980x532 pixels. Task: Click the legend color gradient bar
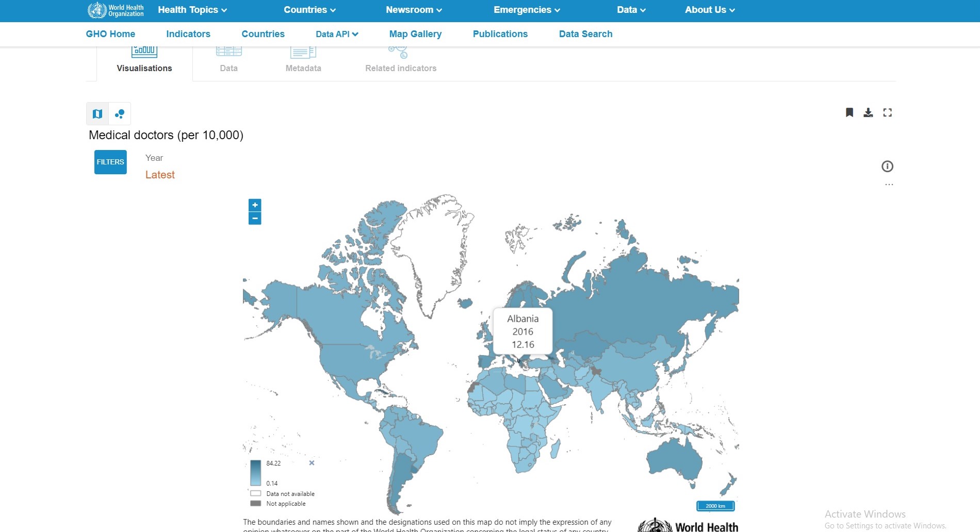pyautogui.click(x=255, y=473)
